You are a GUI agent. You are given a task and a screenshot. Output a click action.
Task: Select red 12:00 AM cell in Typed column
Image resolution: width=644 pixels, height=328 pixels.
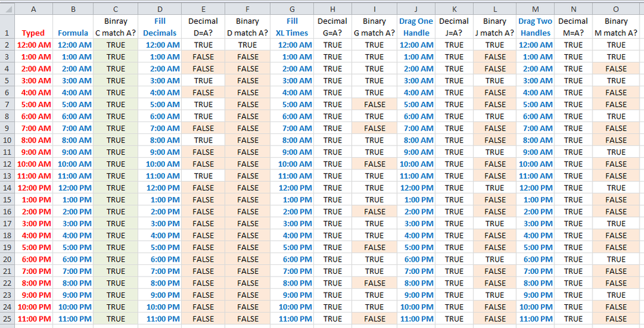click(34, 45)
